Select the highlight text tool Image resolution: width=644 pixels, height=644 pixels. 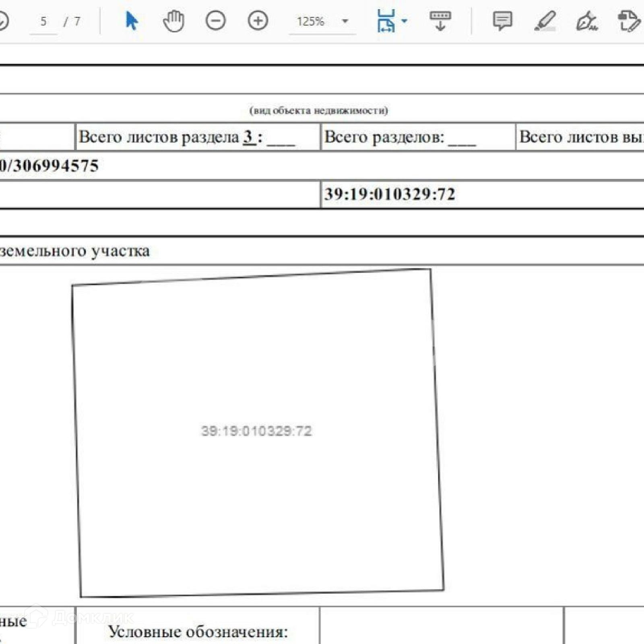point(545,21)
